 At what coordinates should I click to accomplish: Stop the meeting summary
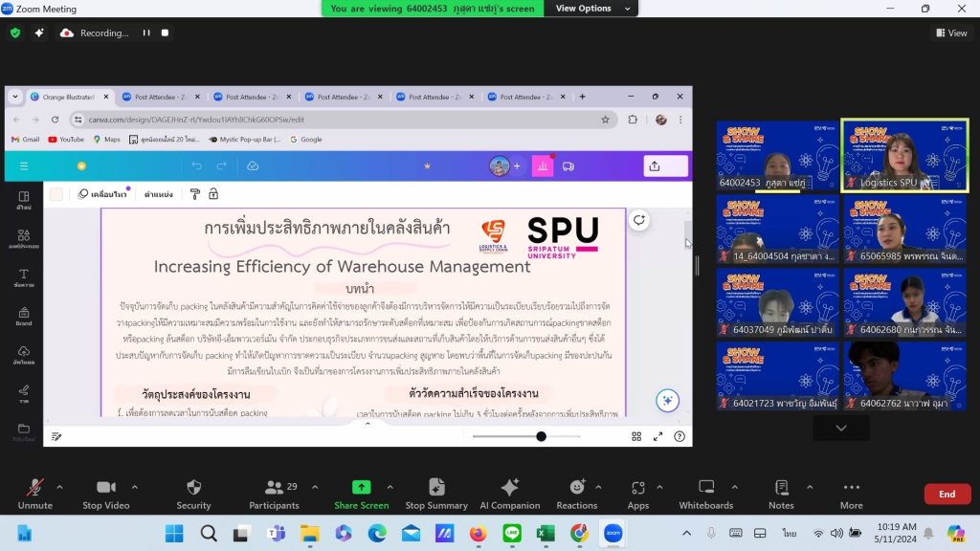436,494
